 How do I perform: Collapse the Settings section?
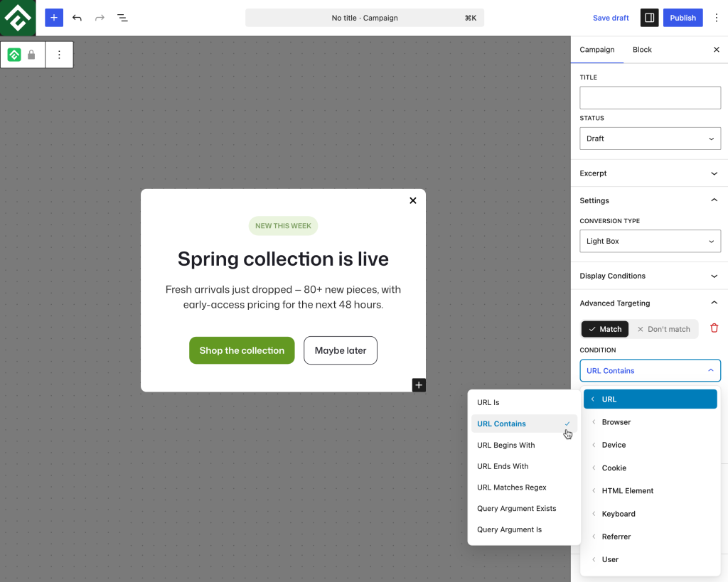coord(649,200)
